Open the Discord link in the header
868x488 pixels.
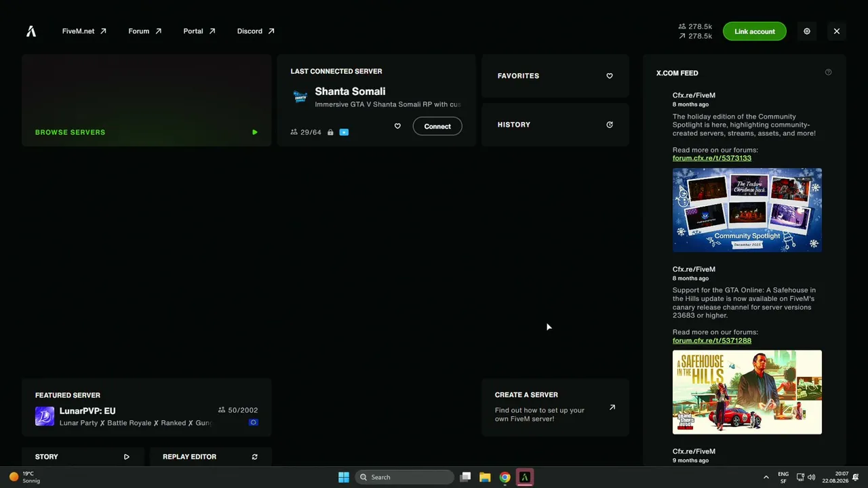click(x=256, y=31)
